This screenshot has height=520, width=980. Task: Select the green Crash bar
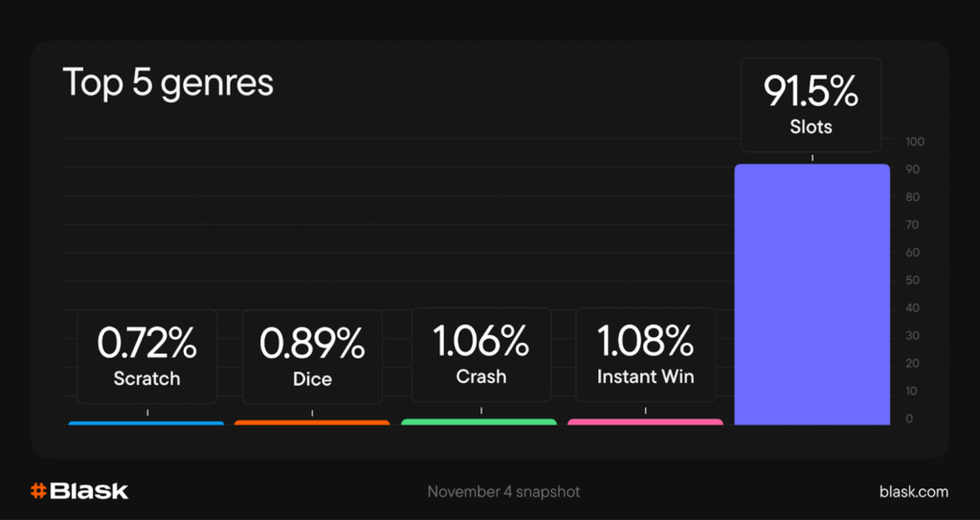(479, 421)
